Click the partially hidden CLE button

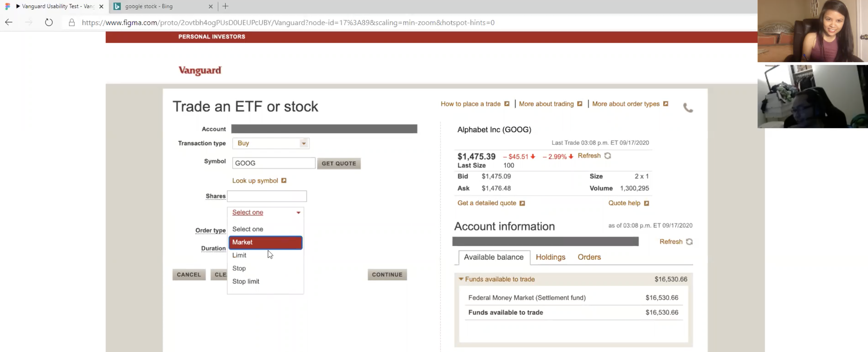pos(219,275)
